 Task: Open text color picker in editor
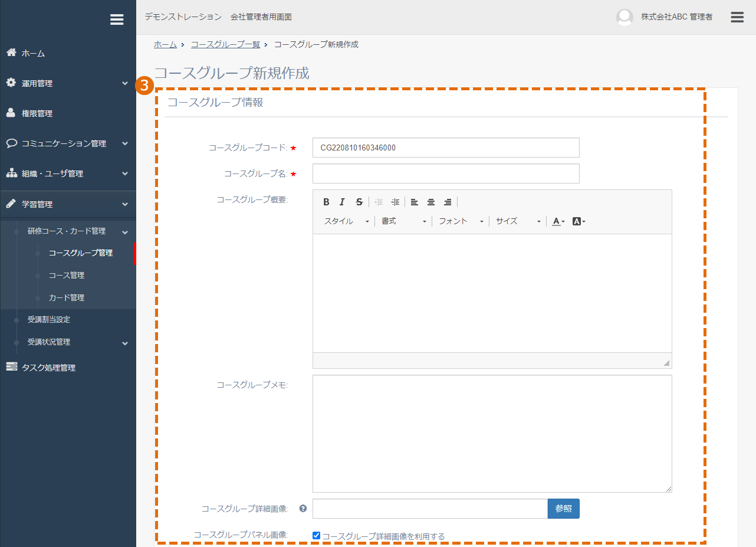pyautogui.click(x=558, y=221)
